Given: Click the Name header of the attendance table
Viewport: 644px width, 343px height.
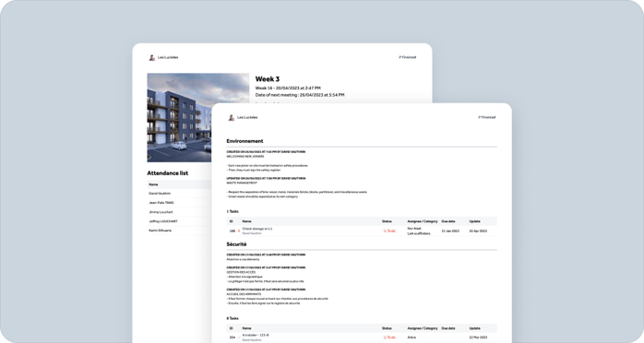Looking at the screenshot, I should pyautogui.click(x=153, y=184).
